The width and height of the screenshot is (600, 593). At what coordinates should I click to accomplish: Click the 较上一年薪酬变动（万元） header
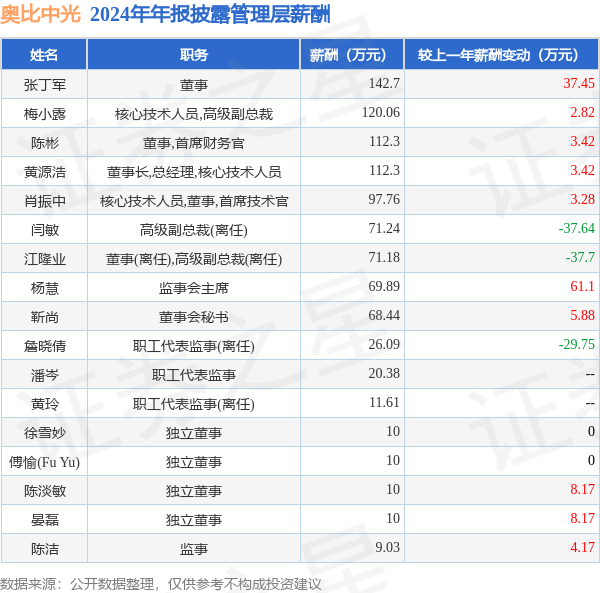(502, 55)
